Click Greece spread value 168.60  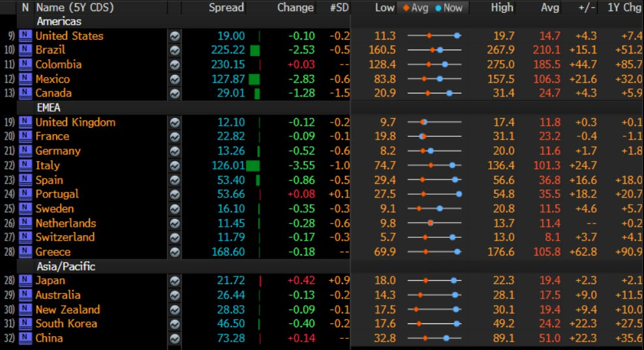tap(228, 252)
